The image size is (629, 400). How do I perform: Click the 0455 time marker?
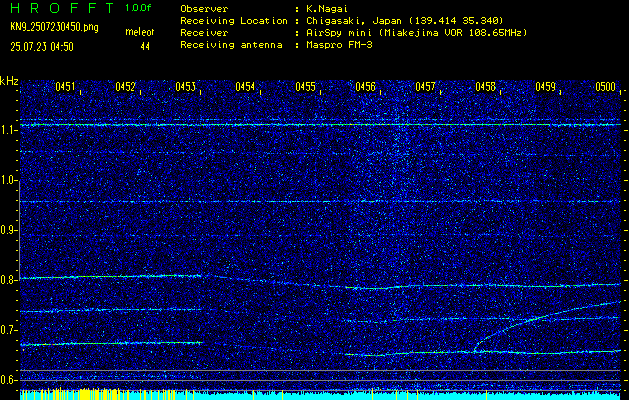[305, 87]
